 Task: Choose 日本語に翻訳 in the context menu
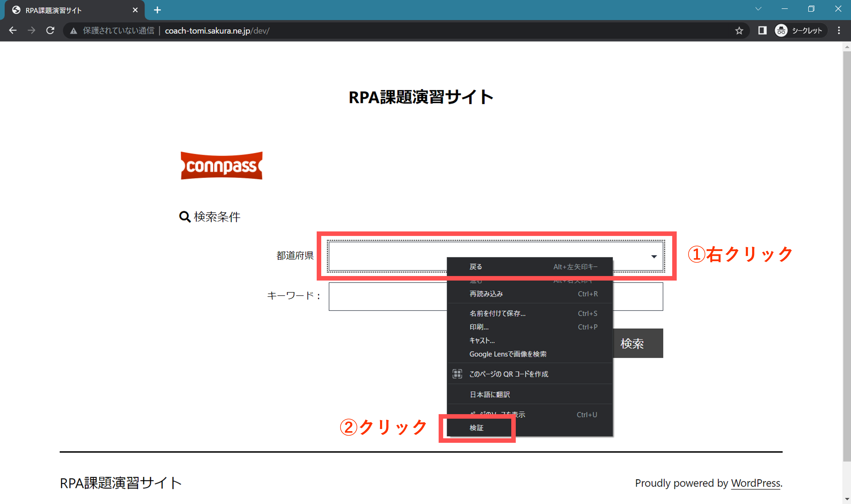[530, 394]
